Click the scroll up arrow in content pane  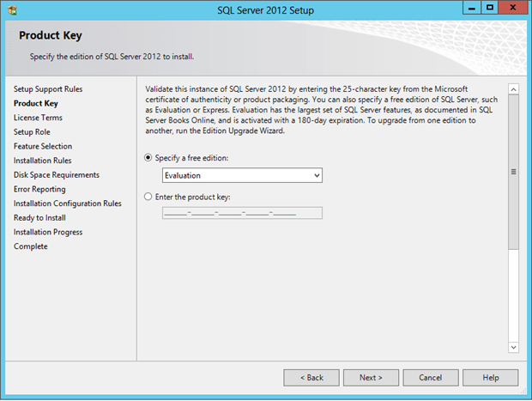pyautogui.click(x=513, y=89)
